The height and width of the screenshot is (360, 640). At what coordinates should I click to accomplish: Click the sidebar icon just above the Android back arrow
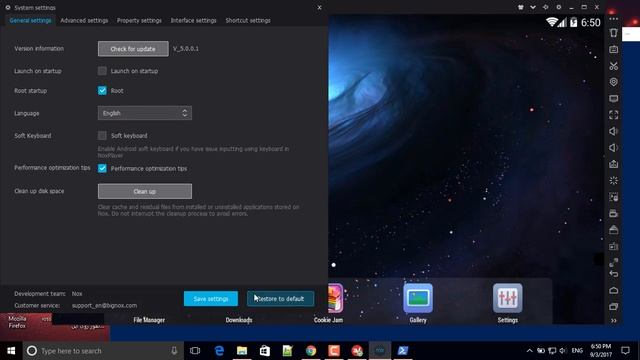pos(613,262)
